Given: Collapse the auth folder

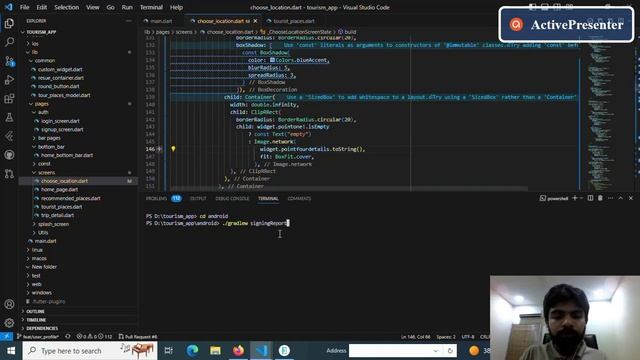Looking at the screenshot, I should pyautogui.click(x=43, y=112).
